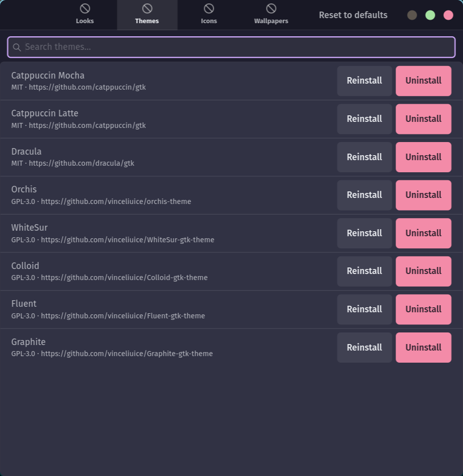This screenshot has width=463, height=476.
Task: Reinstall the Colloid theme
Action: click(364, 271)
